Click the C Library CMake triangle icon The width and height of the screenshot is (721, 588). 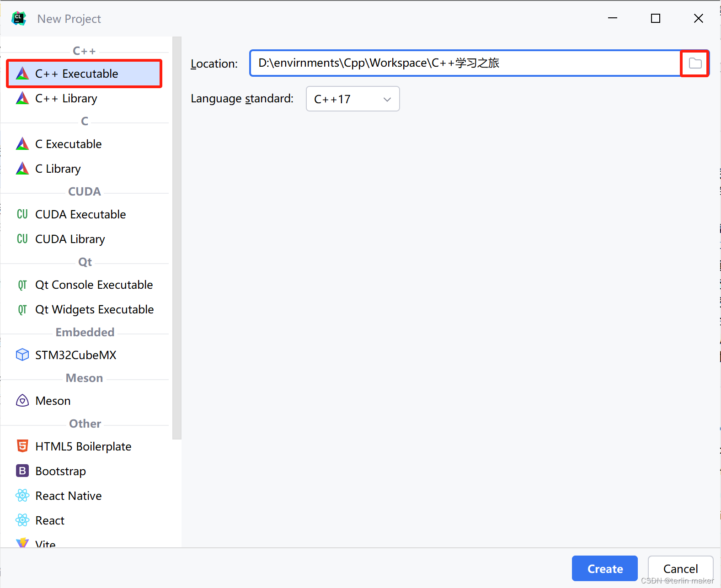coord(22,169)
